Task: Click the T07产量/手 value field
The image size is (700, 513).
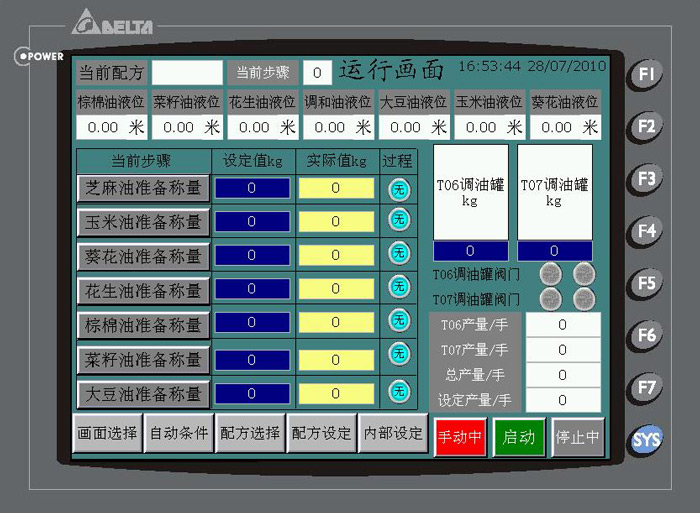Action: click(563, 350)
